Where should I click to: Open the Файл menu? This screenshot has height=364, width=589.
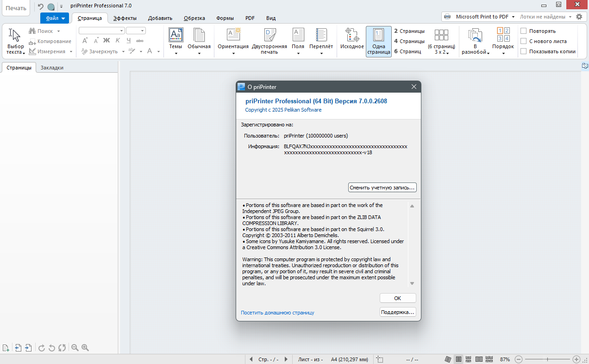coord(55,18)
